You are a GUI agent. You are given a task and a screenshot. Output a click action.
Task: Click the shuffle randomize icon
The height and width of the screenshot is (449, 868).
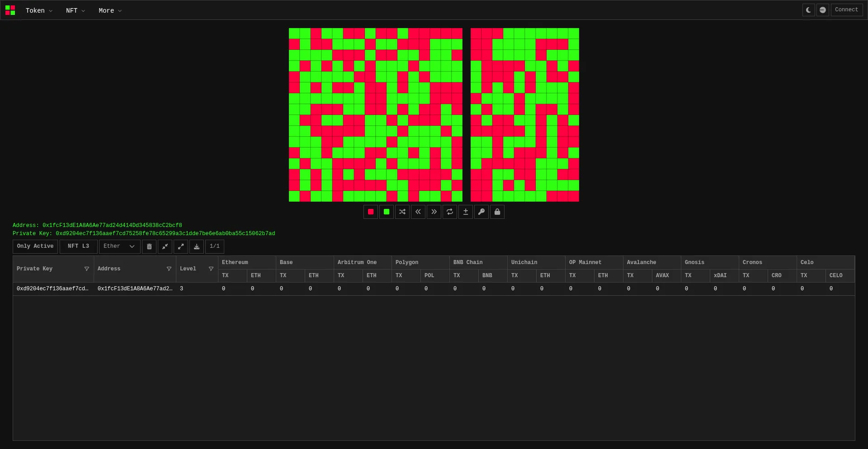(402, 212)
